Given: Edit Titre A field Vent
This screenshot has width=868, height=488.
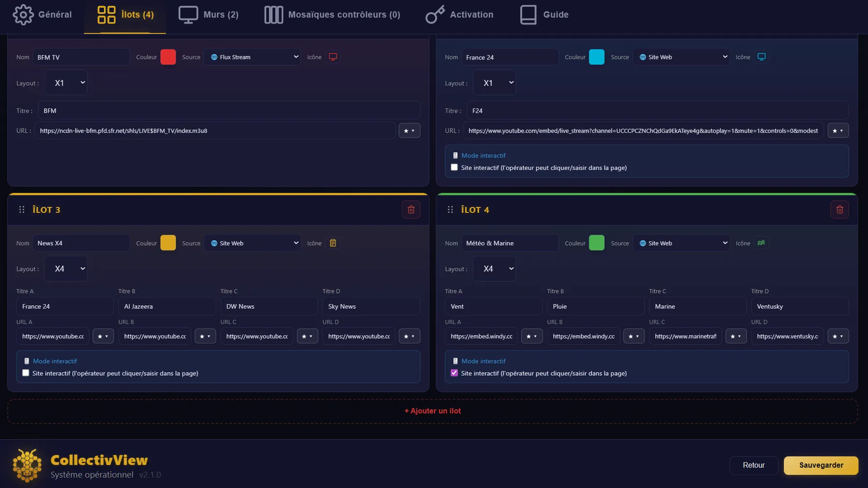Looking at the screenshot, I should pyautogui.click(x=494, y=306).
